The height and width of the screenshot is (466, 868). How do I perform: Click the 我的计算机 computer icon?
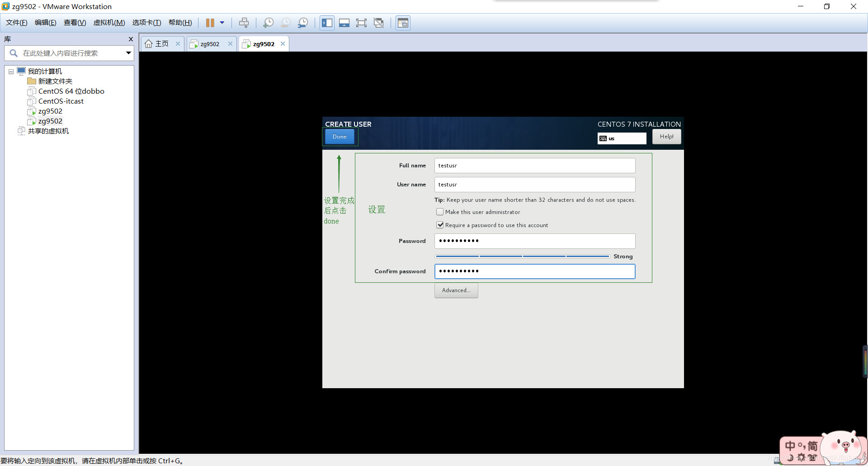click(21, 71)
